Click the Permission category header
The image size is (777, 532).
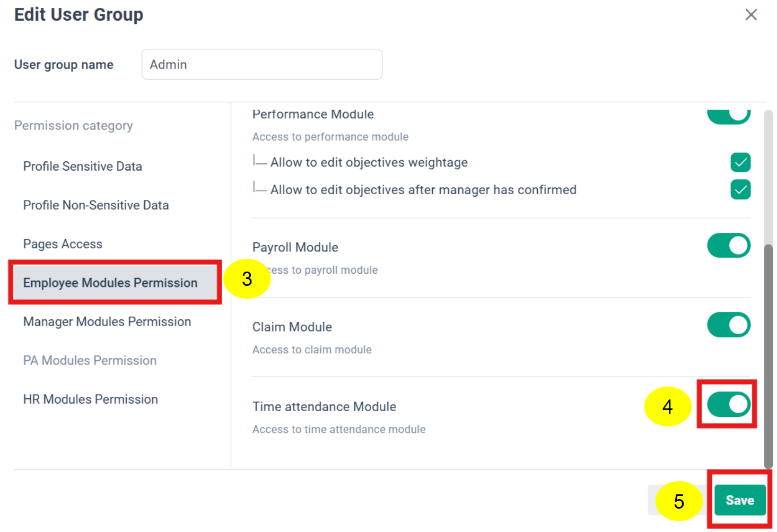click(73, 125)
